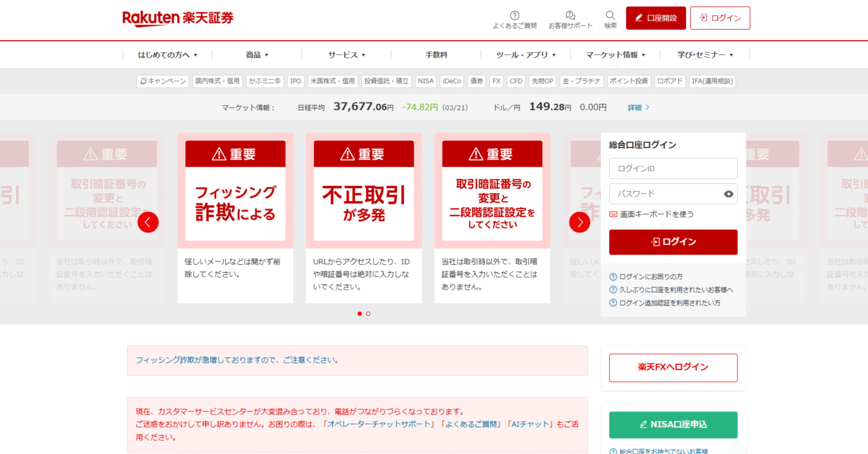Open the FX tag
Screen dimensions: 868x454
pyautogui.click(x=496, y=81)
